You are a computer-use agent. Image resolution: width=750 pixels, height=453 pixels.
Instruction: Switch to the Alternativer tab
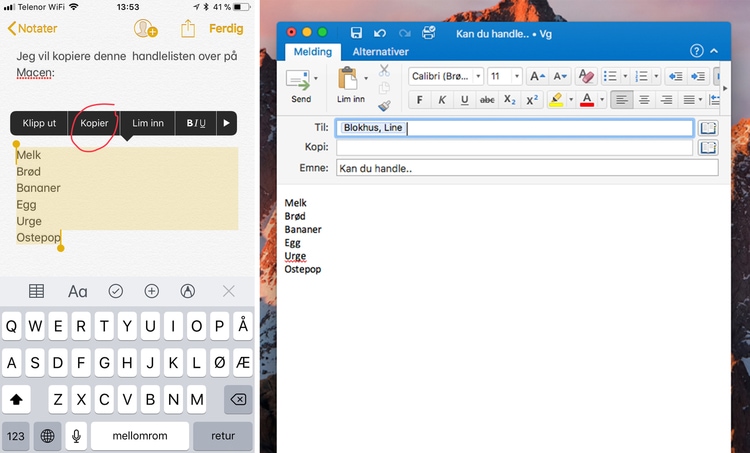tap(379, 51)
